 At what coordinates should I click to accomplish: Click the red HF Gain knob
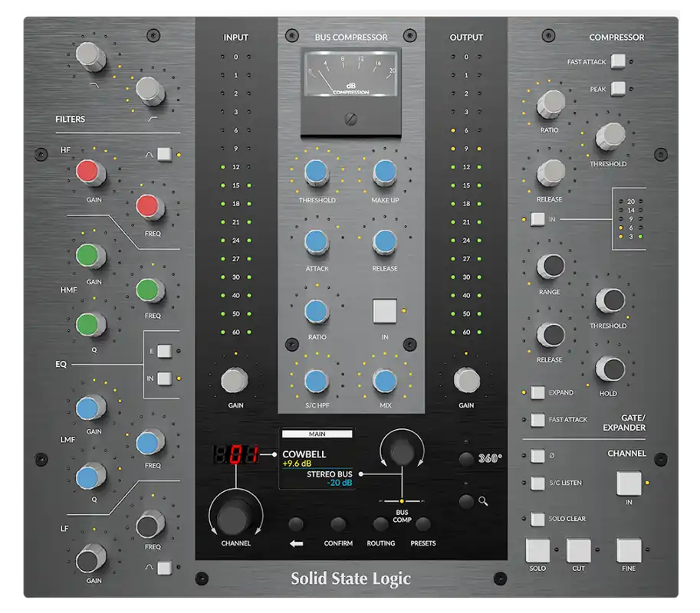click(90, 172)
